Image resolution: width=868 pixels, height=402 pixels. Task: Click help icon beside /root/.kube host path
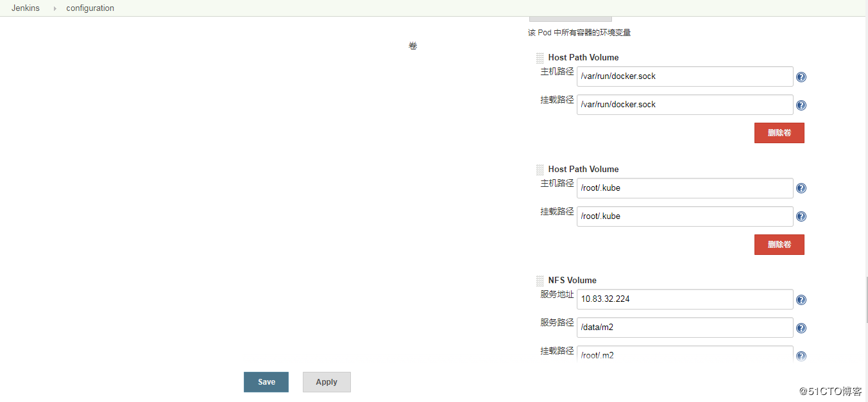[x=801, y=188]
